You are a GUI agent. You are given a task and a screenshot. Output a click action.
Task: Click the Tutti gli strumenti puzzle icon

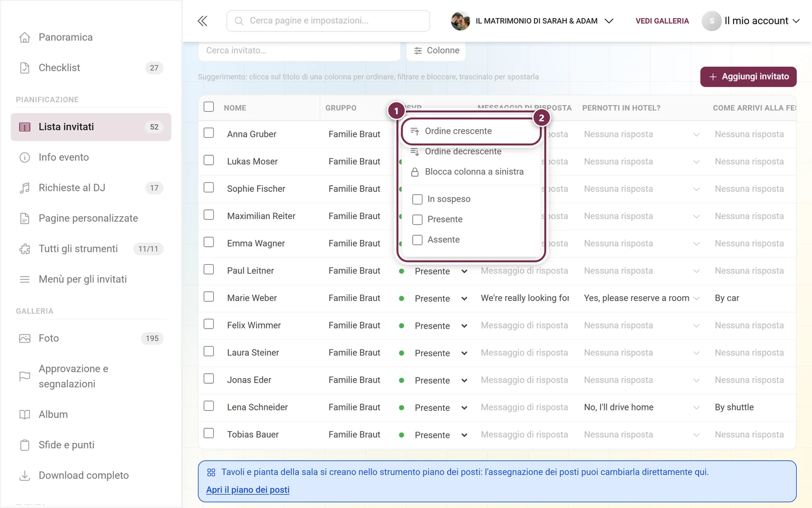[25, 249]
